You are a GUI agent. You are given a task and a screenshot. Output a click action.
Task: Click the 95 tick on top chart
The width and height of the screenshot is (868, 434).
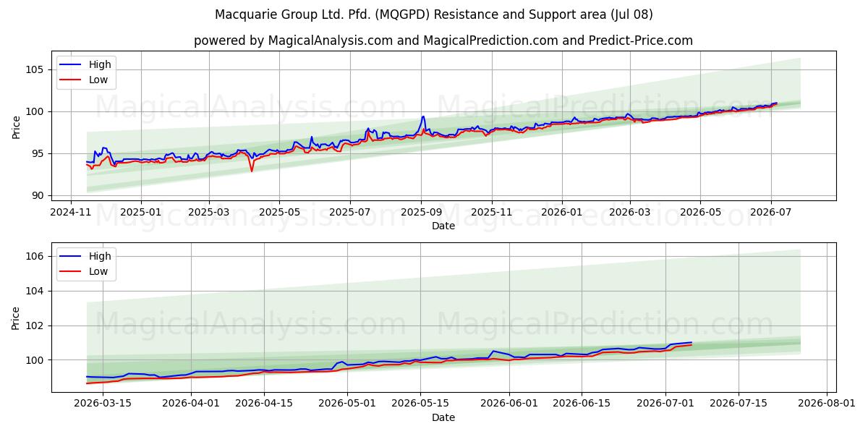pyautogui.click(x=39, y=153)
